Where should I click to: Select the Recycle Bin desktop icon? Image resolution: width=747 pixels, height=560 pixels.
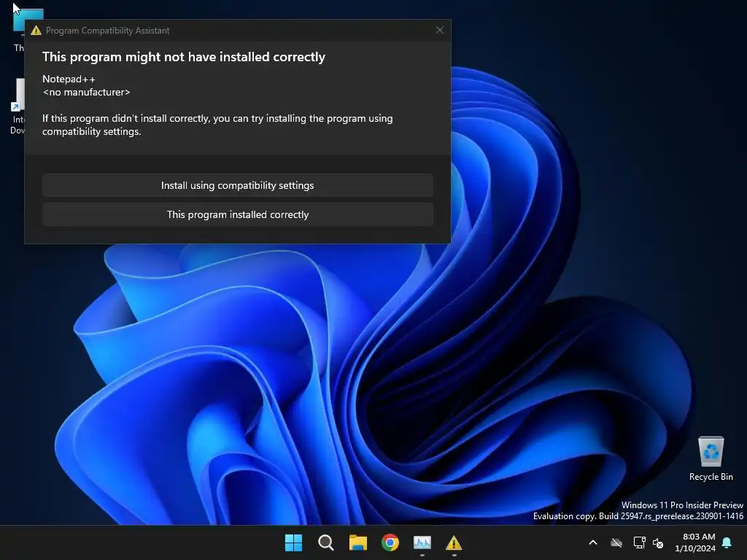(x=711, y=459)
